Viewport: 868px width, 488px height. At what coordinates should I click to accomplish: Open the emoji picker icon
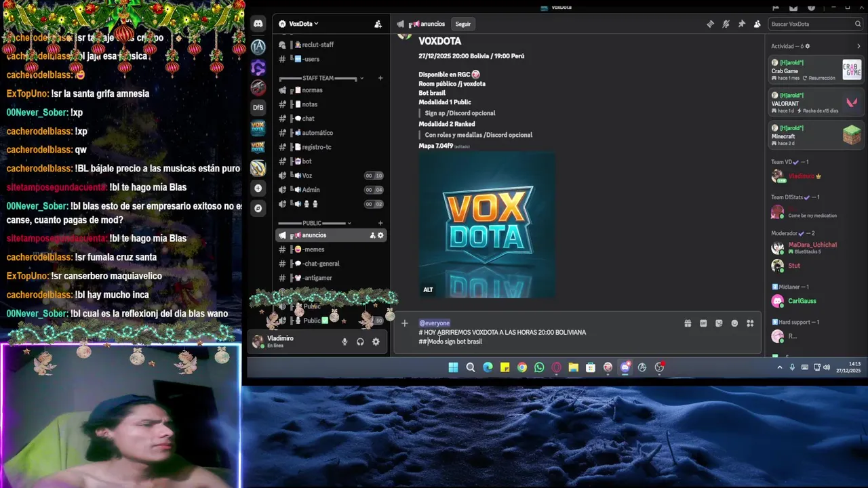tap(734, 323)
